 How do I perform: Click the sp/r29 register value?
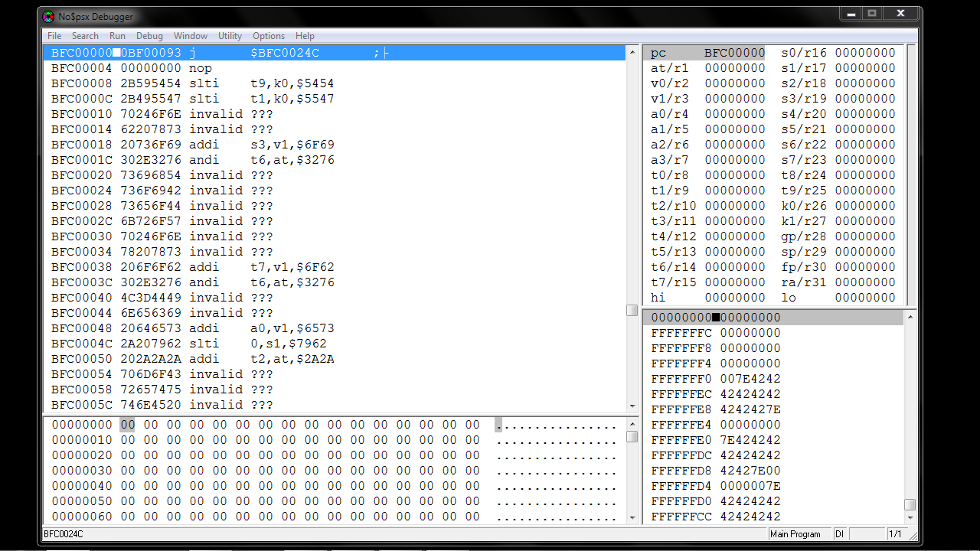tap(865, 252)
